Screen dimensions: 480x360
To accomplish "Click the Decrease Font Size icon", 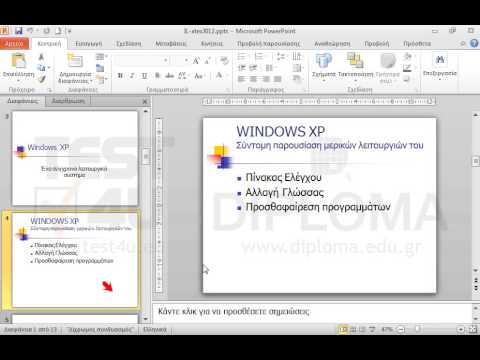I will point(207,61).
